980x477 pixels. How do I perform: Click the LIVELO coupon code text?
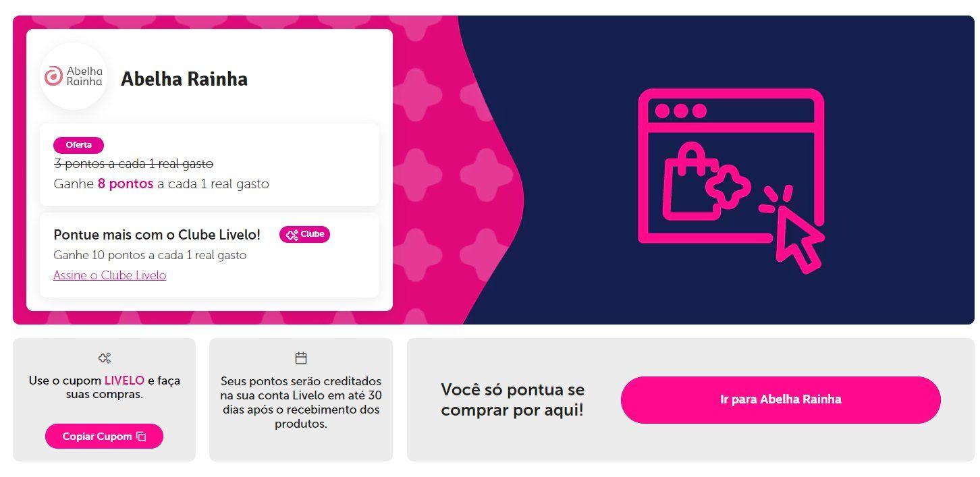click(x=124, y=381)
